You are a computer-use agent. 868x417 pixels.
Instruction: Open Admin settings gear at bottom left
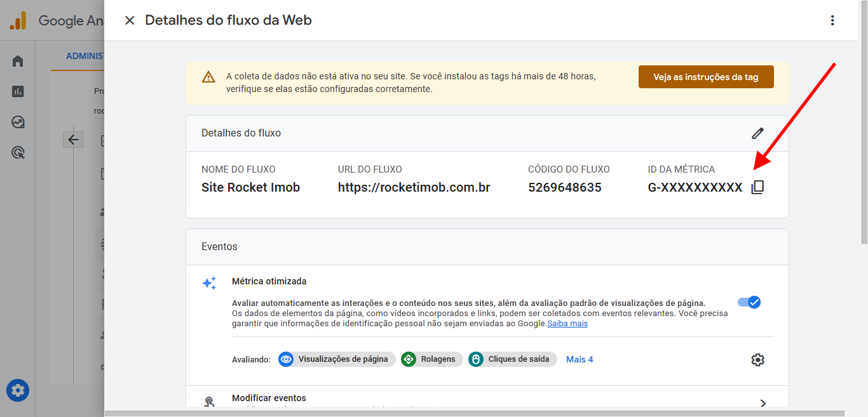pos(18,390)
